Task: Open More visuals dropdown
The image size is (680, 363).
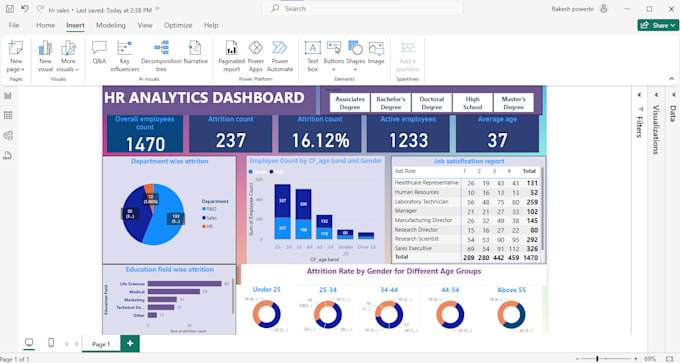Action: [x=68, y=56]
